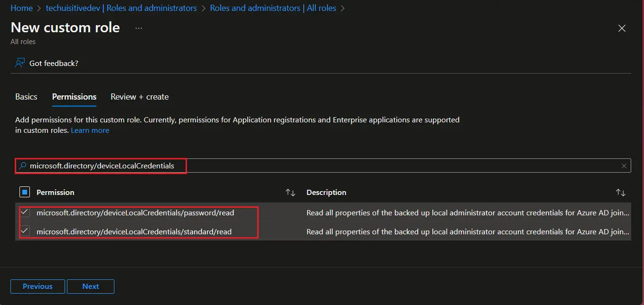Close the New custom role pane
Viewport: 644px width, 305px height.
[622, 28]
